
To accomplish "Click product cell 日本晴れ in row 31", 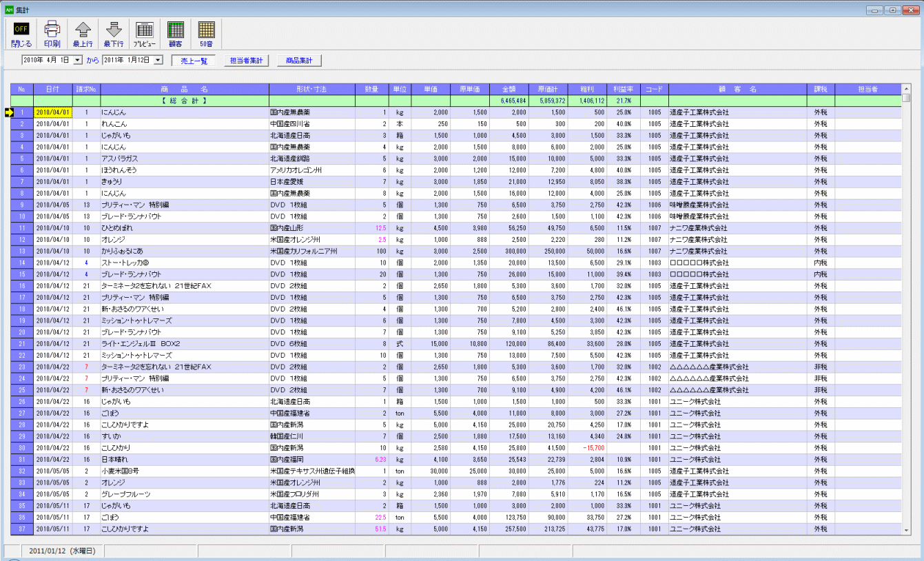I will (x=184, y=460).
